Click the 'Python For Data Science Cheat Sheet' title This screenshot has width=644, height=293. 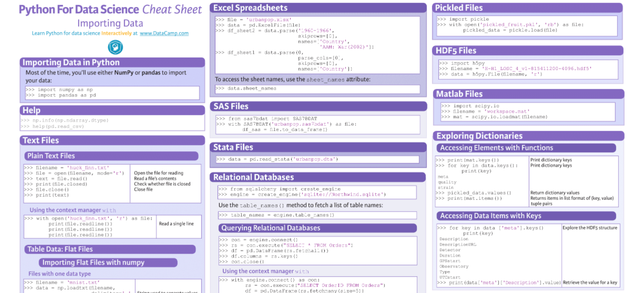(x=110, y=10)
